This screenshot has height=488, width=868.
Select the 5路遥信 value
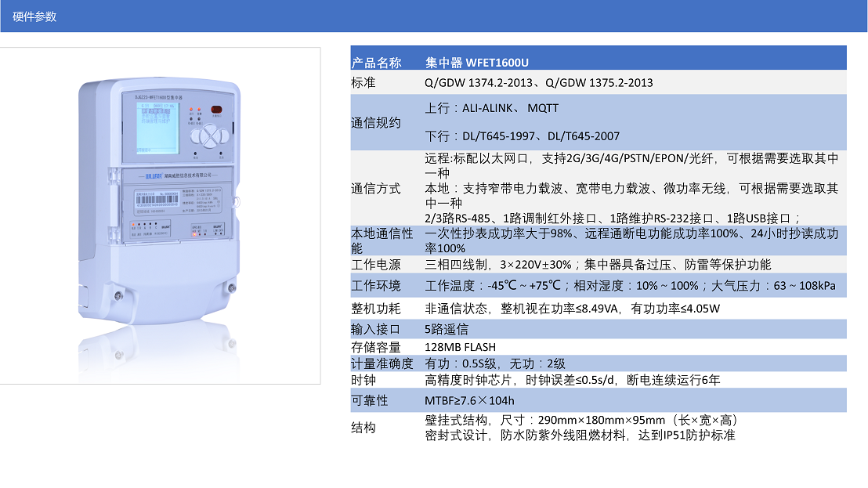[x=447, y=329]
